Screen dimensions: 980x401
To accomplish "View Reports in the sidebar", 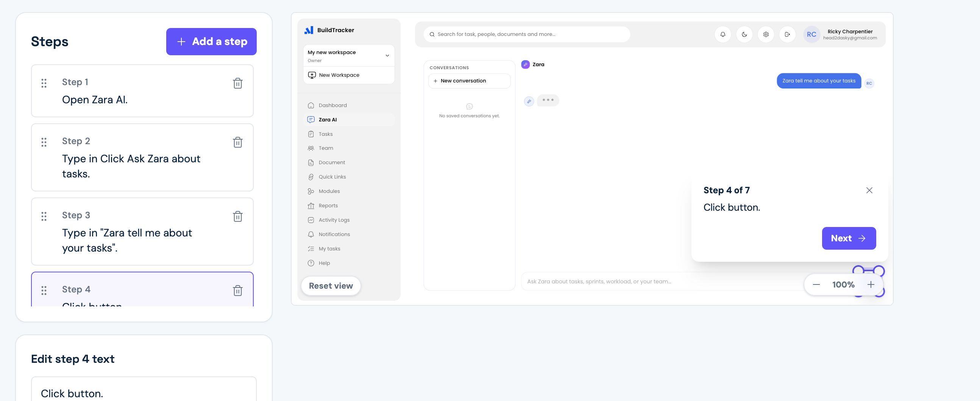I will click(x=349, y=206).
